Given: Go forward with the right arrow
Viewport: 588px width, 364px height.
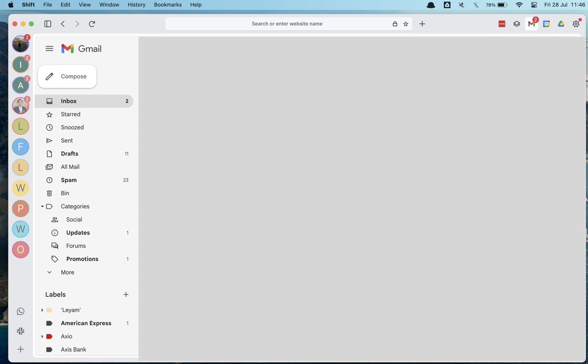Looking at the screenshot, I should [x=77, y=24].
